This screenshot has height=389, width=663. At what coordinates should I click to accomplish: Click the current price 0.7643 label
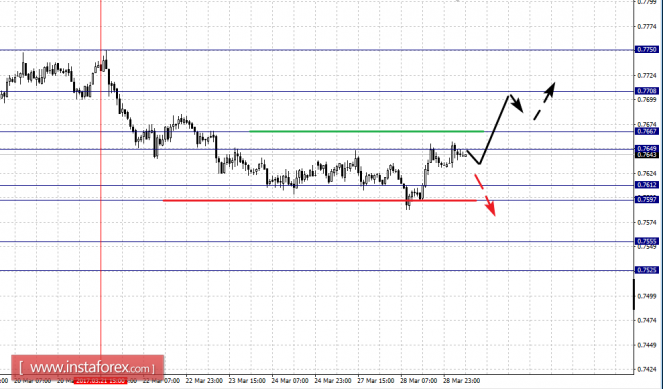click(x=647, y=155)
